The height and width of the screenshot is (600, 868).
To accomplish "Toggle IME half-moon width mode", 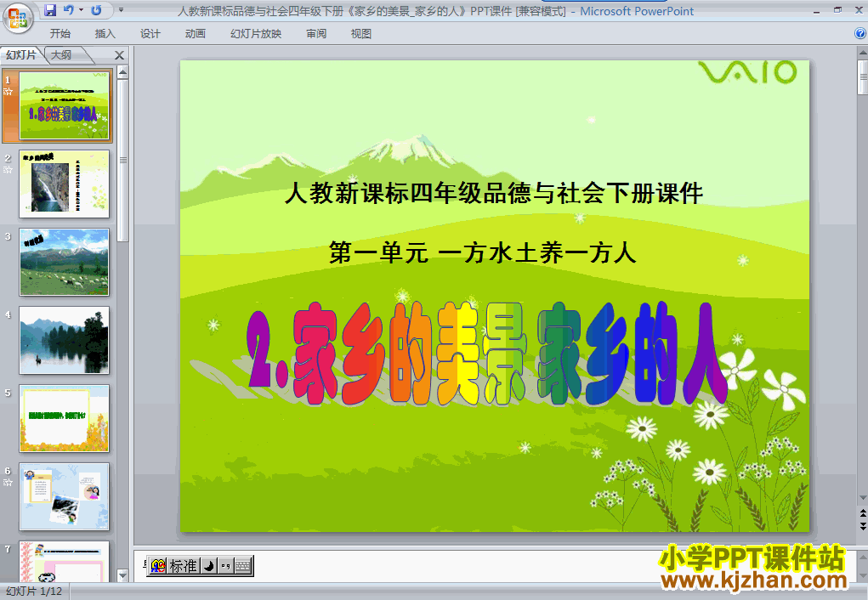I will (x=208, y=566).
